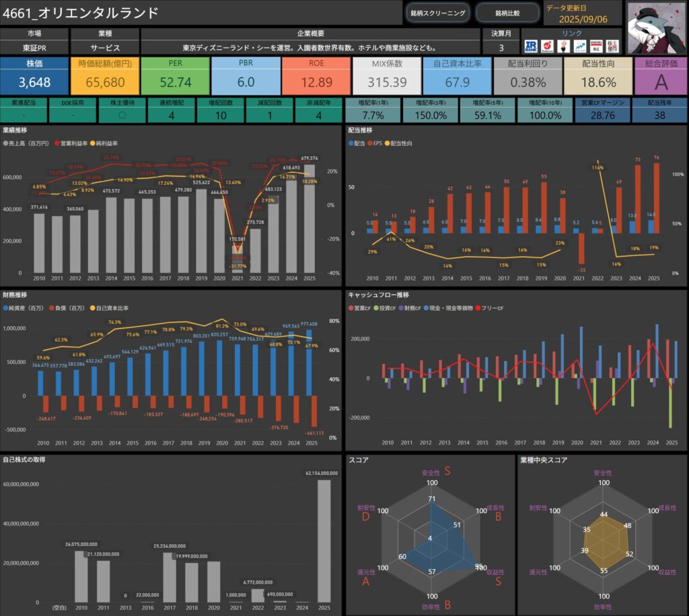The image size is (689, 616).
Task: Click the 連続増配 cell showing 4
Action: click(x=172, y=110)
